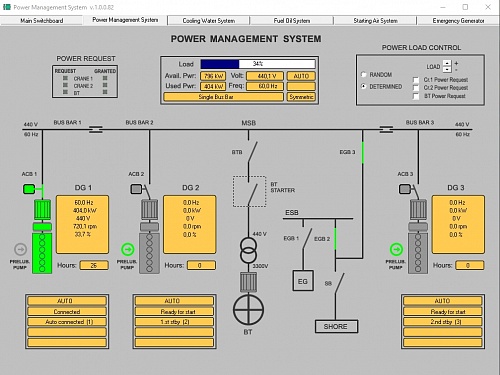Toggle the ACB 3 breaker indicator
500x375 pixels.
click(405, 189)
